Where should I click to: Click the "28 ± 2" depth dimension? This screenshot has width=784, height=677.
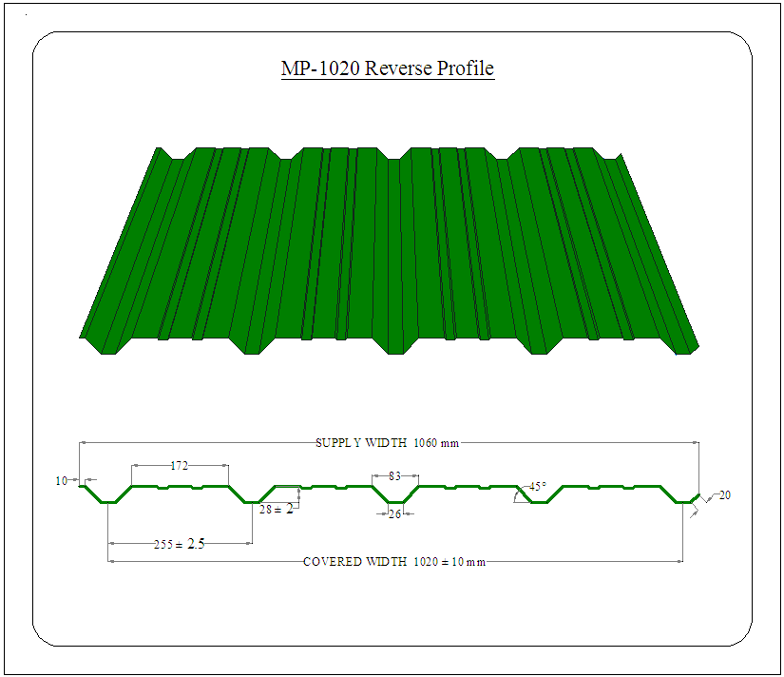coord(277,510)
